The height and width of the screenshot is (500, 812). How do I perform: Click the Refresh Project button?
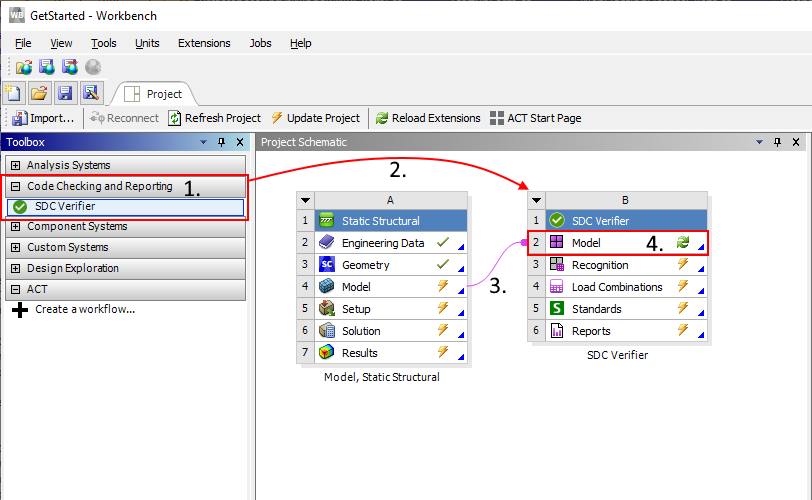[x=214, y=118]
